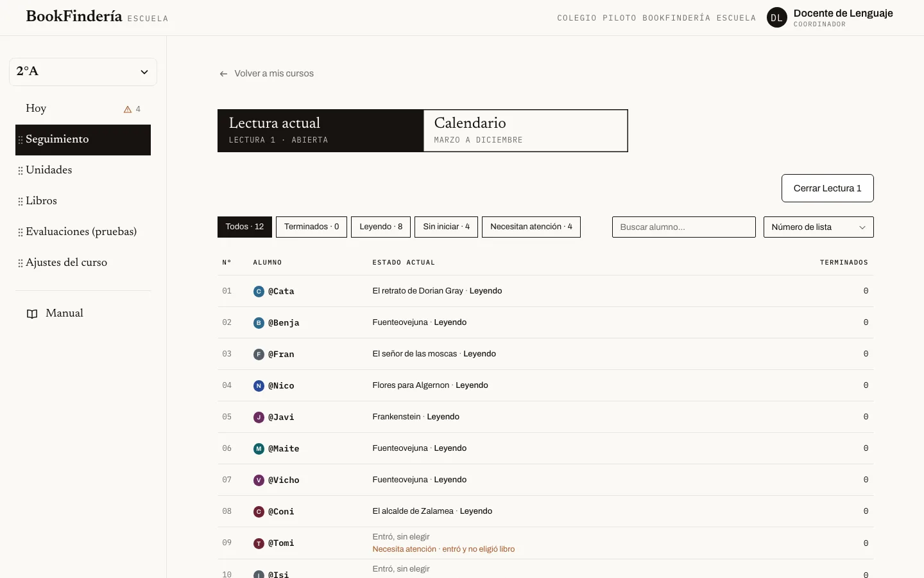Expand the Número de lista sort dropdown
924x578 pixels.
[x=818, y=227]
